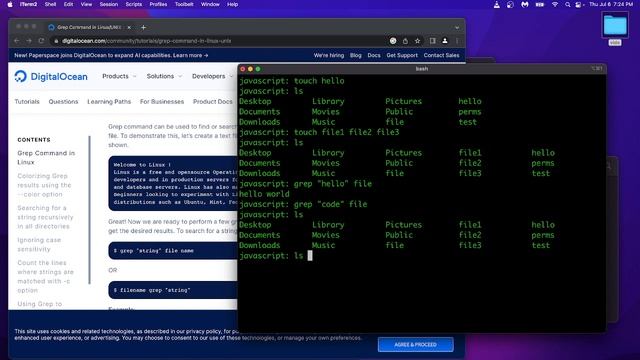The height and width of the screenshot is (360, 640).
Task: Open Spotlight search icon
Action: pos(567,4)
